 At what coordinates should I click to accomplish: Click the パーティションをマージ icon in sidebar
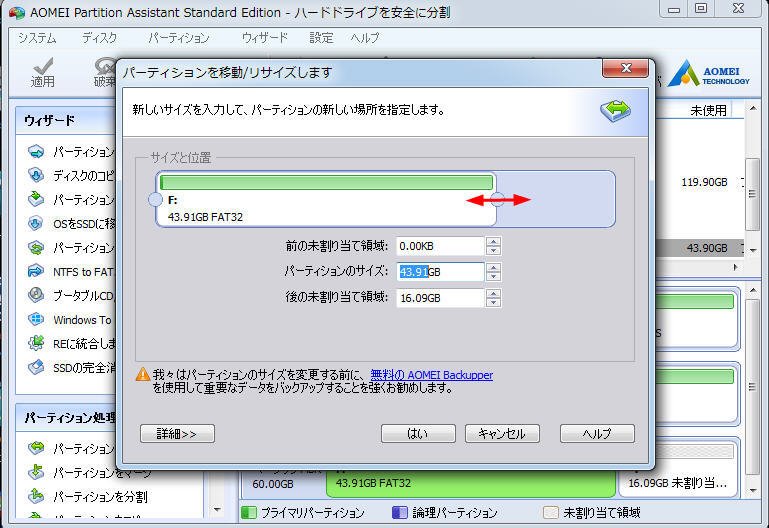point(36,472)
